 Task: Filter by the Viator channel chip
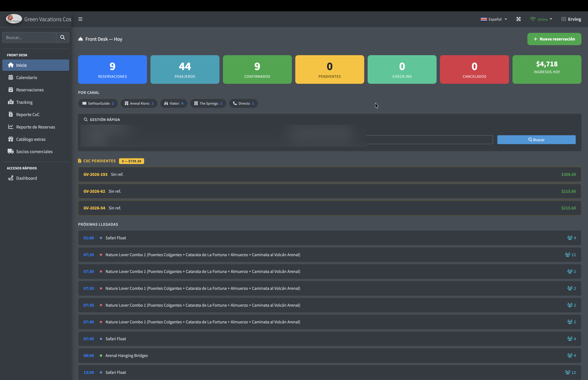(x=174, y=103)
